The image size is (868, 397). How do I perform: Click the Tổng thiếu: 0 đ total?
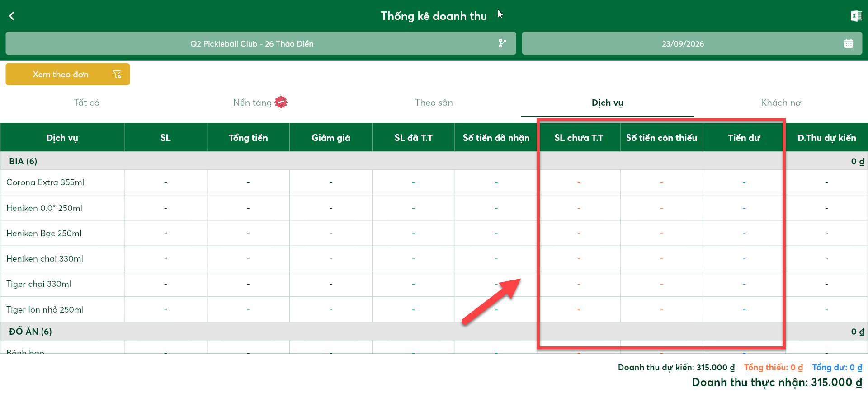[x=774, y=368]
